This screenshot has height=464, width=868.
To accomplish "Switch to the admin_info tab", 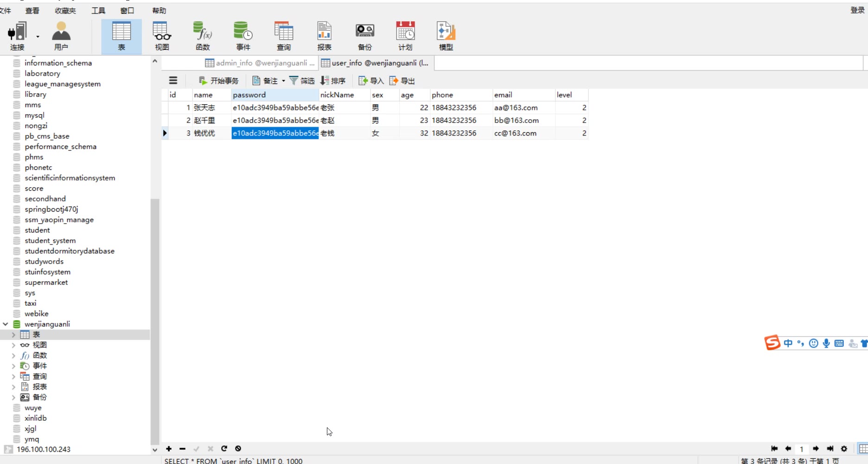I will 260,63.
